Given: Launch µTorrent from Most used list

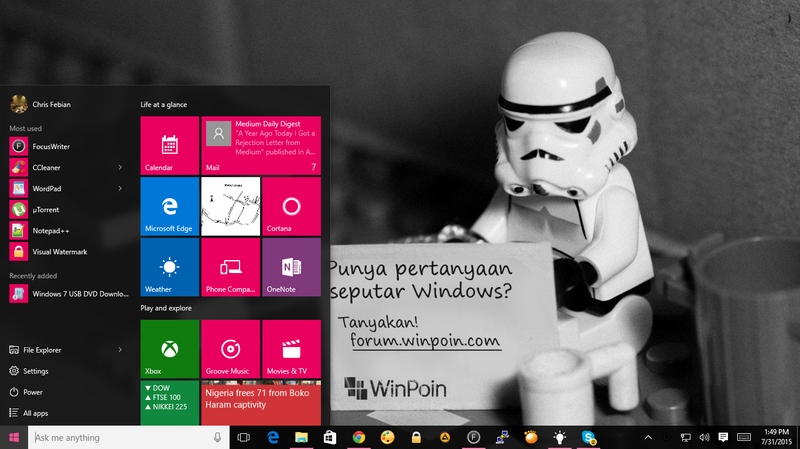Looking at the screenshot, I should 67,210.
